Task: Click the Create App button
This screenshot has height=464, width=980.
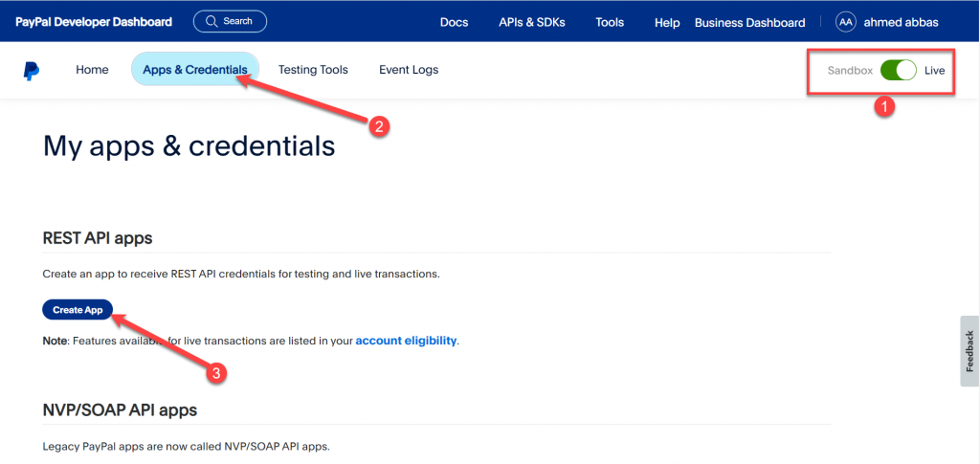Action: [x=78, y=310]
